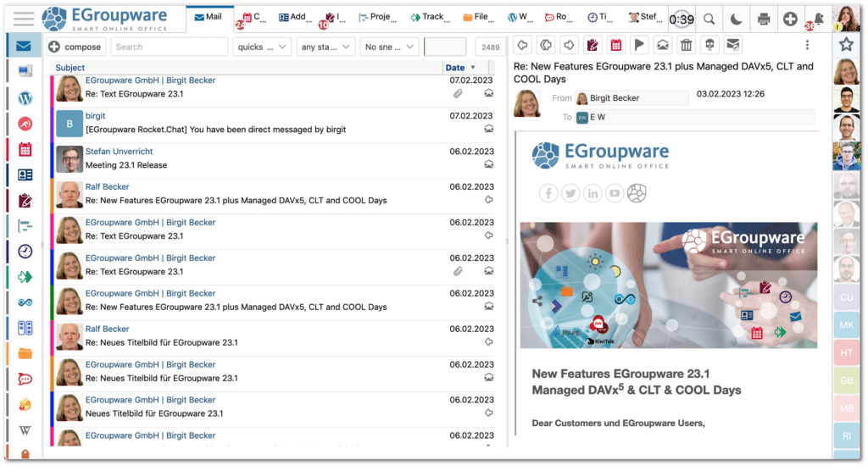Click the mail Search input field

(169, 47)
